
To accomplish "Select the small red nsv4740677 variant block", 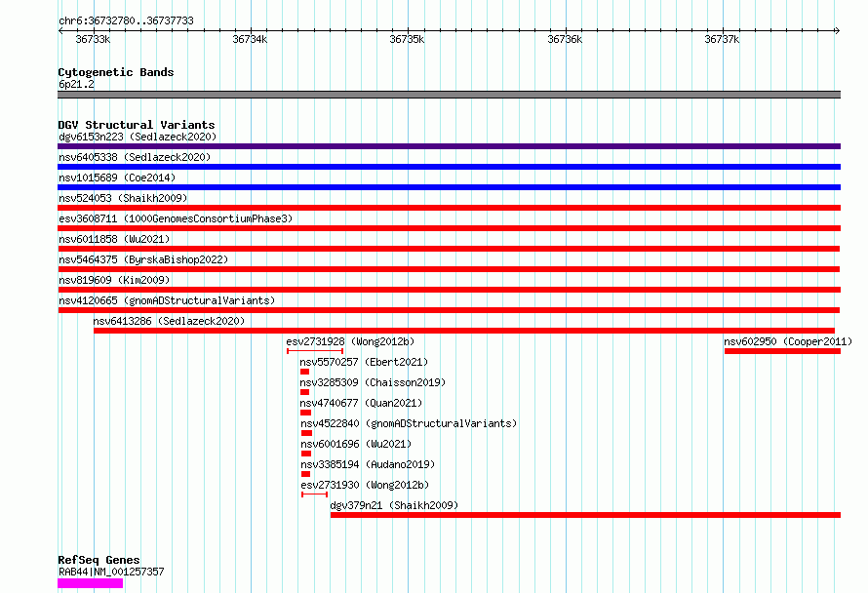I will pyautogui.click(x=305, y=413).
